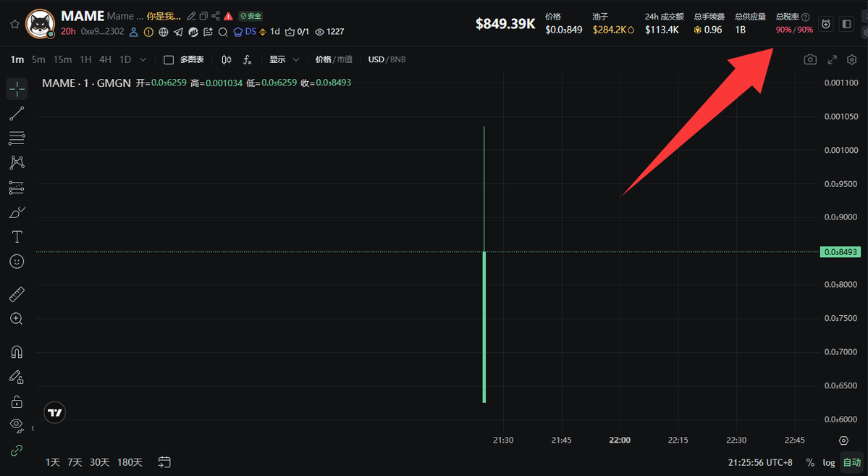This screenshot has width=868, height=476.
Task: Open the red warning triangle alert
Action: 228,16
